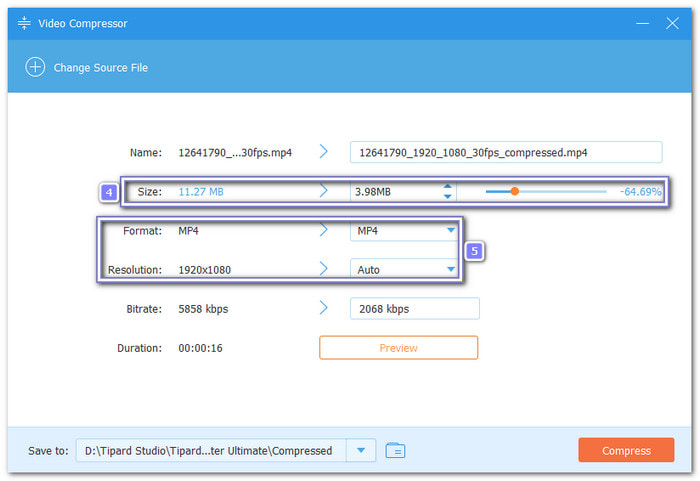Open the output folder icon
This screenshot has height=481, width=700.
point(395,451)
